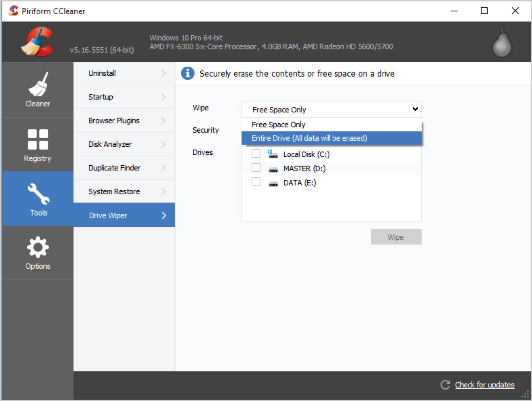Click the chevron beside Duplicate Finder
The height and width of the screenshot is (401, 532).
tap(163, 168)
